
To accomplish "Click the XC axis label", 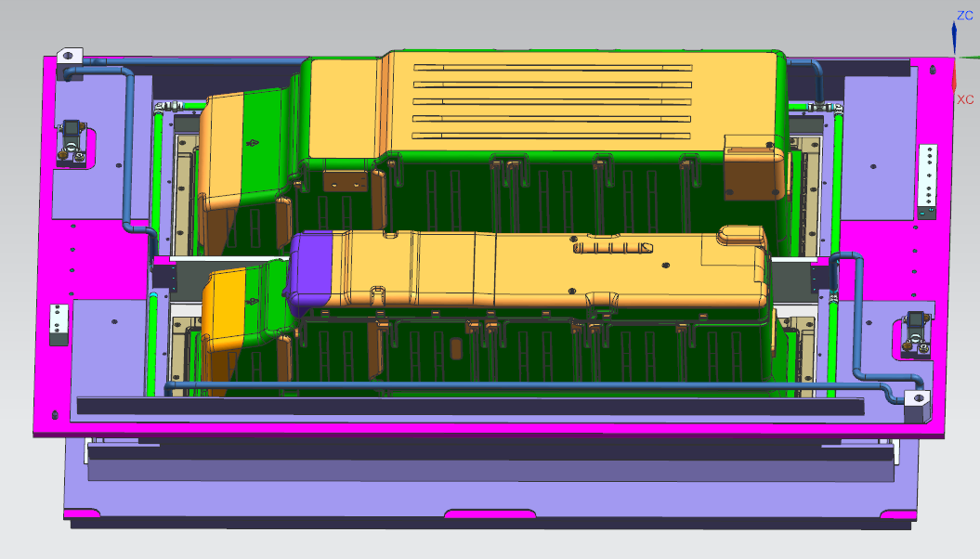I will 965,98.
